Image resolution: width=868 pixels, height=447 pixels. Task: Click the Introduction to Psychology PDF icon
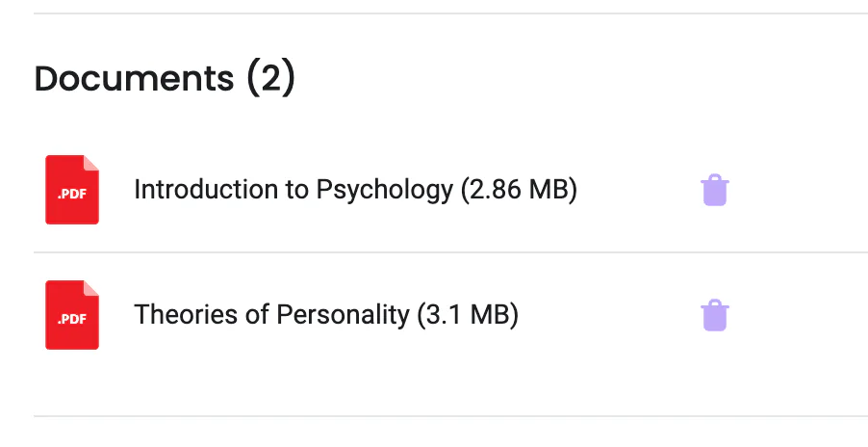click(x=72, y=190)
